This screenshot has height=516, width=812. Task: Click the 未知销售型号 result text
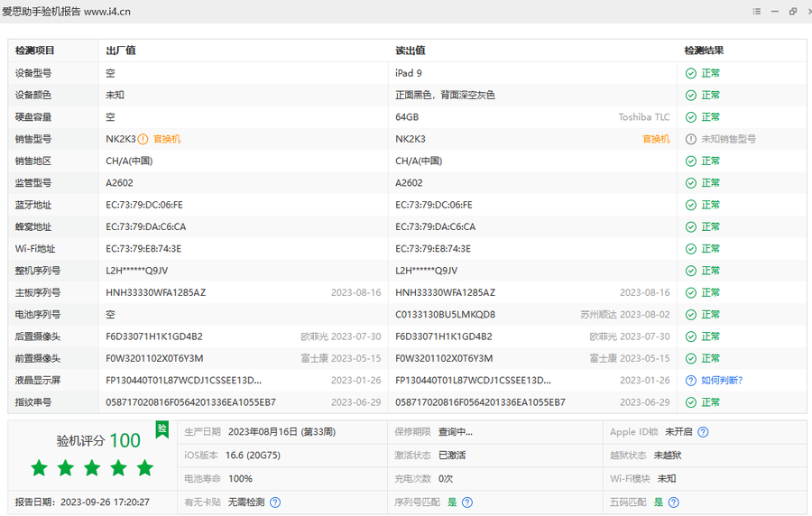tap(728, 139)
